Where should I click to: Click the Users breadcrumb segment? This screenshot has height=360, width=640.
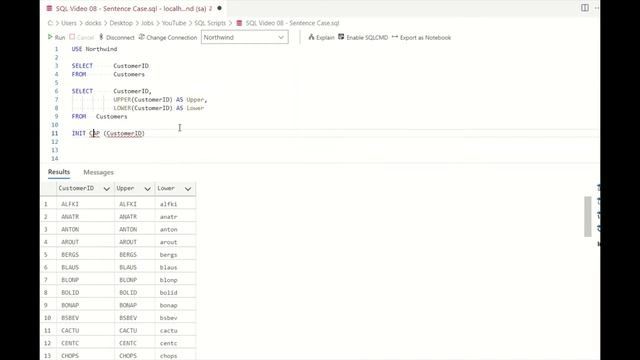(69, 23)
